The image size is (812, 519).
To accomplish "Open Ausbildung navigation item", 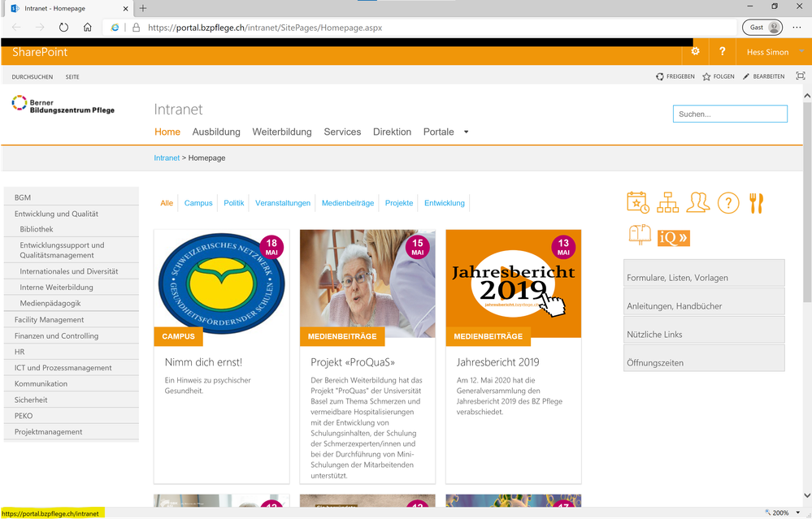I will pos(216,132).
